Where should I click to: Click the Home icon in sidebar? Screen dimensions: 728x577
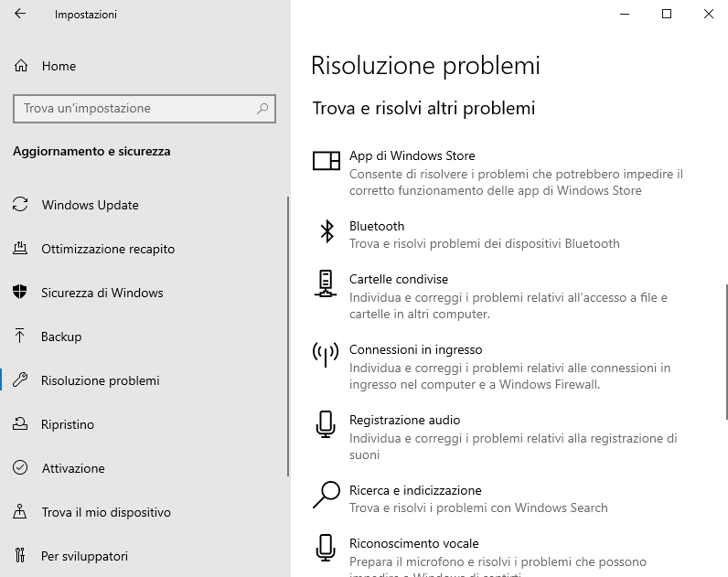coord(20,66)
